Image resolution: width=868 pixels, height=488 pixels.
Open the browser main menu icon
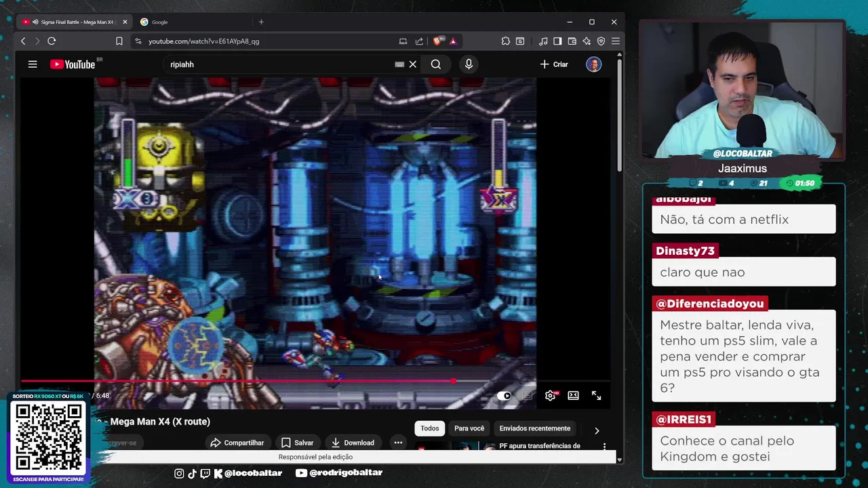(616, 41)
